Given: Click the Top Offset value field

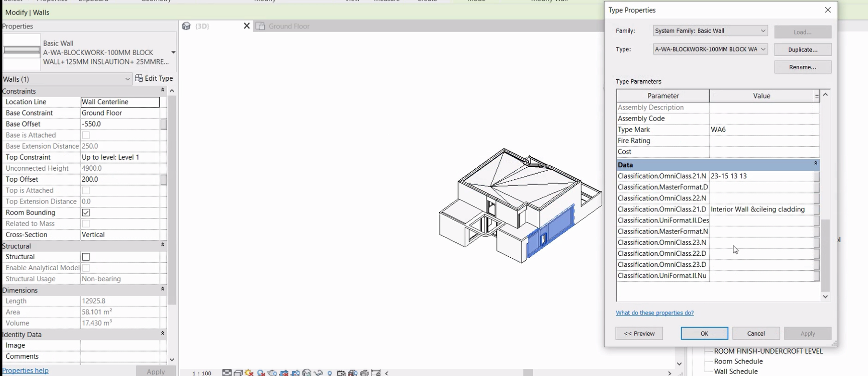Looking at the screenshot, I should (120, 179).
